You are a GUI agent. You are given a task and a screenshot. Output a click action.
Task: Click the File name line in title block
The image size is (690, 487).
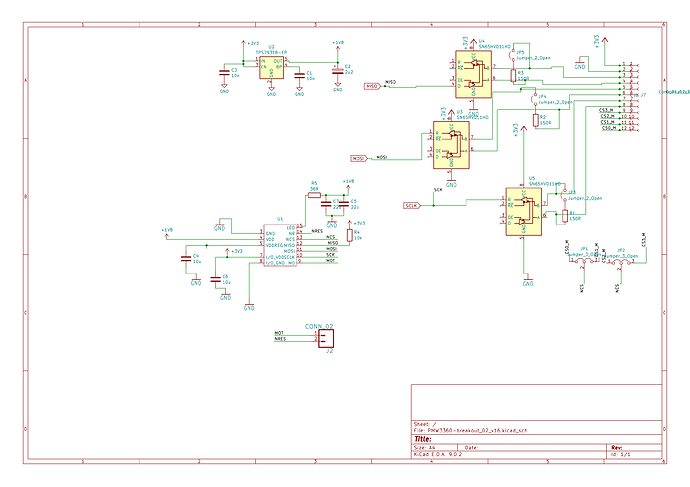coord(470,429)
